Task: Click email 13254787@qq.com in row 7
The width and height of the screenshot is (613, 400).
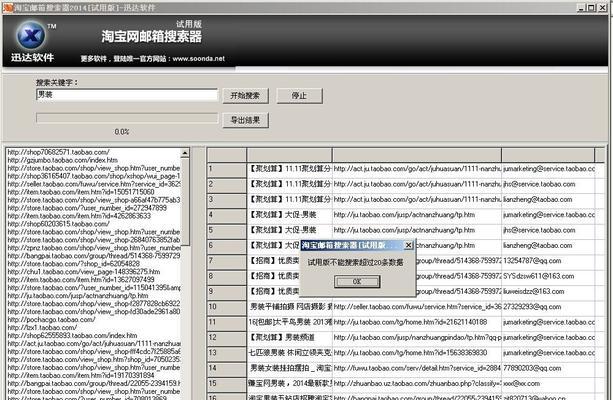Action: (x=532, y=261)
